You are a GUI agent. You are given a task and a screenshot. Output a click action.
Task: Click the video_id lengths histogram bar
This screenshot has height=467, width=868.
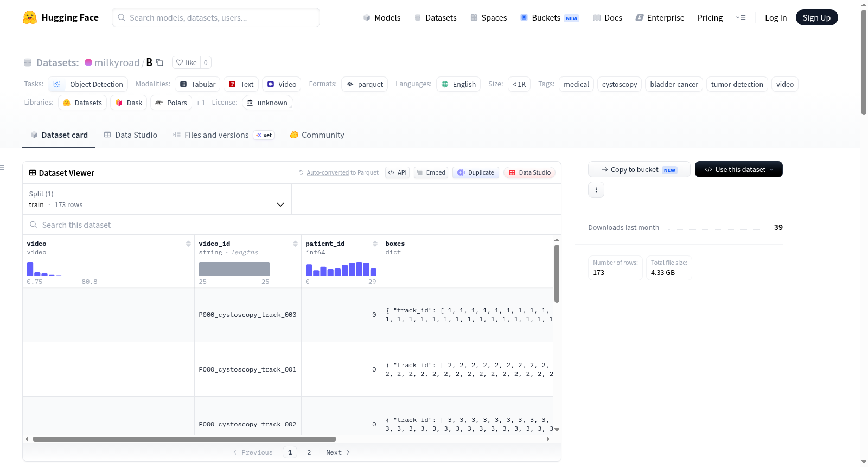[x=234, y=269]
